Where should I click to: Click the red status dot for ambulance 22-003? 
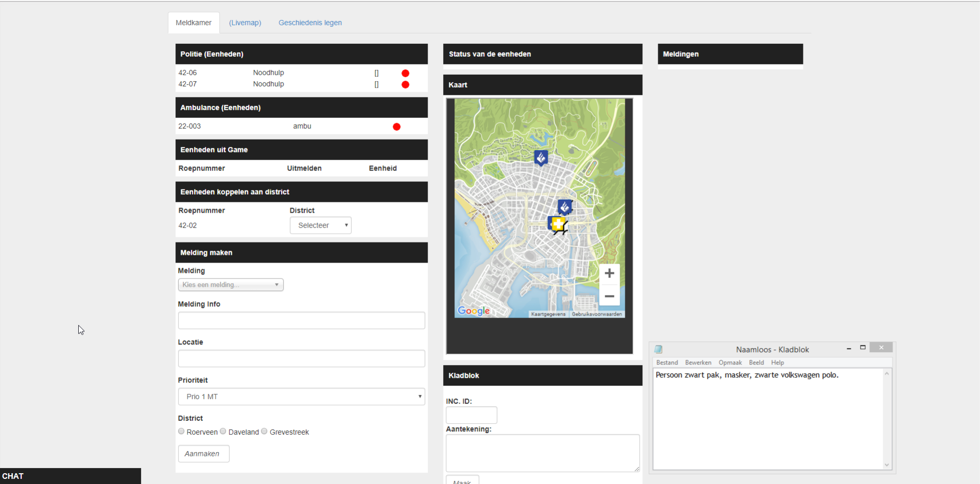(x=396, y=127)
